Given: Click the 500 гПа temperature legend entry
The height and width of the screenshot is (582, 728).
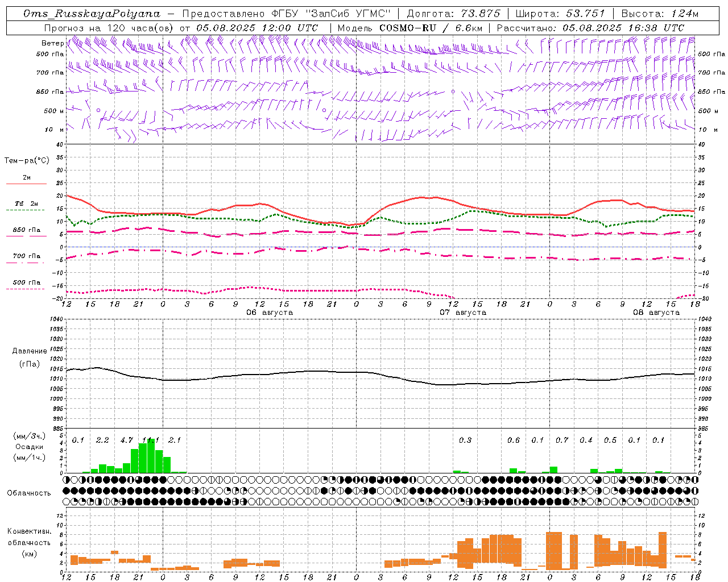Looking at the screenshot, I should pos(26,282).
